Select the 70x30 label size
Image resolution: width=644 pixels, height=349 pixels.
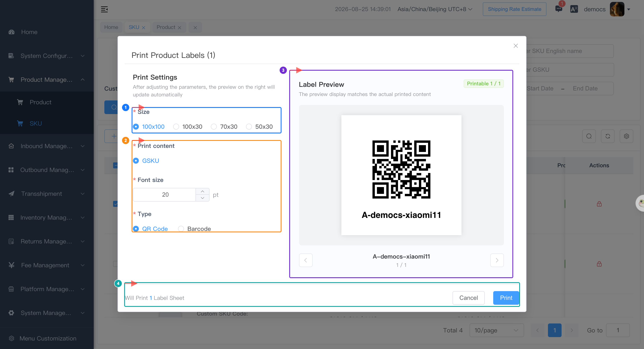224,127
